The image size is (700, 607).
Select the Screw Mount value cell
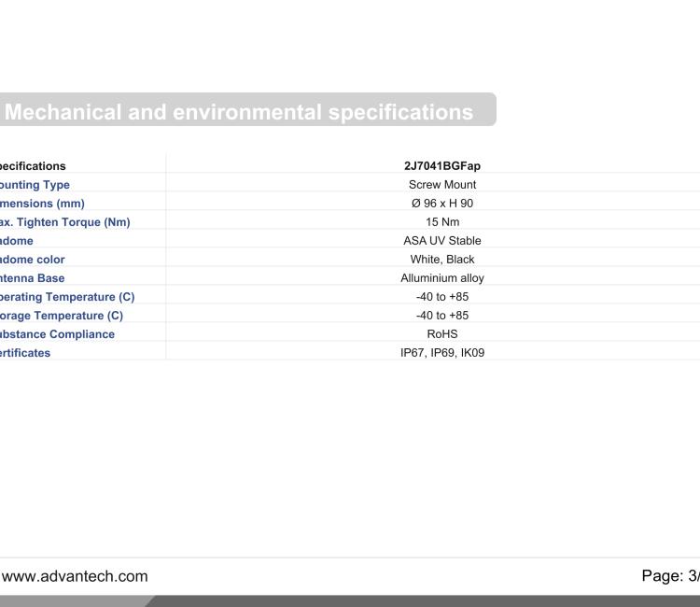coord(442,185)
